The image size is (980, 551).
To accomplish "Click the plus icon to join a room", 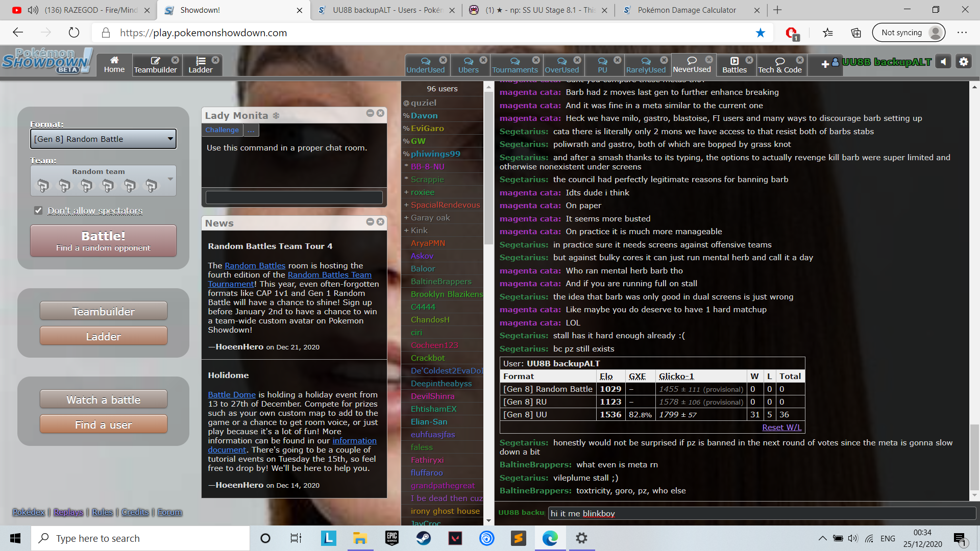I will click(x=825, y=64).
